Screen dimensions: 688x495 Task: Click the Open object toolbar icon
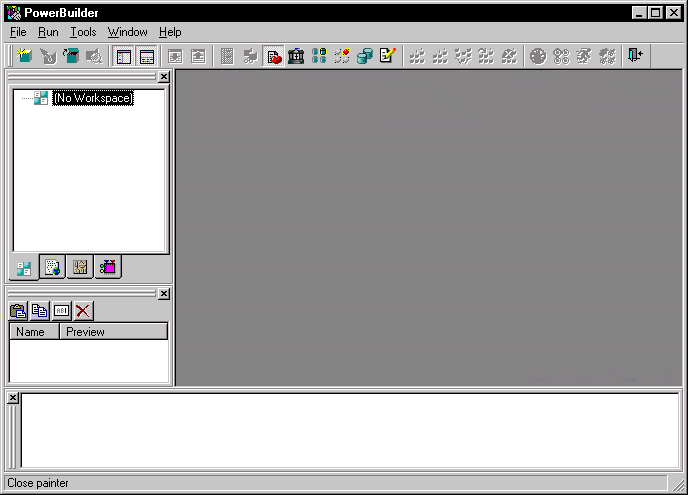click(x=71, y=56)
